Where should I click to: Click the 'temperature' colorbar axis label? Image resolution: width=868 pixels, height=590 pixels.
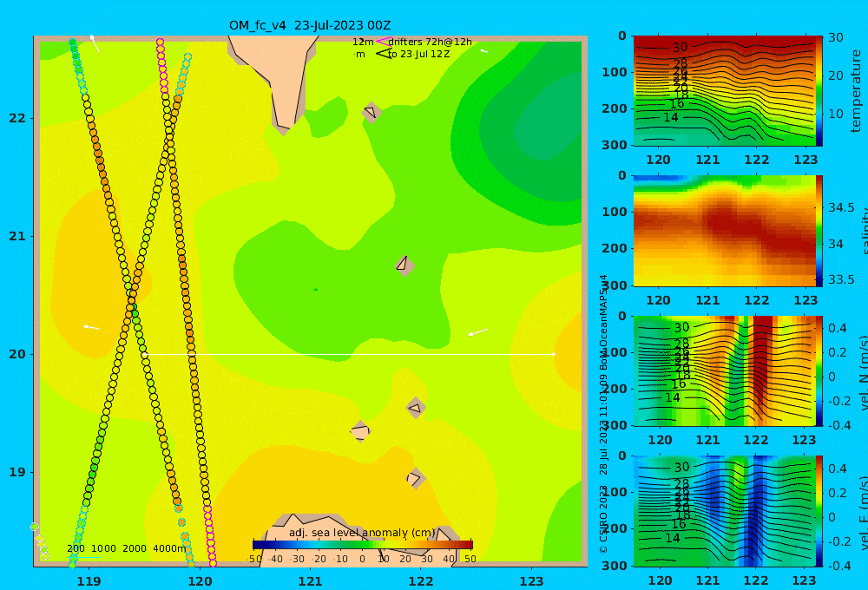[856, 91]
